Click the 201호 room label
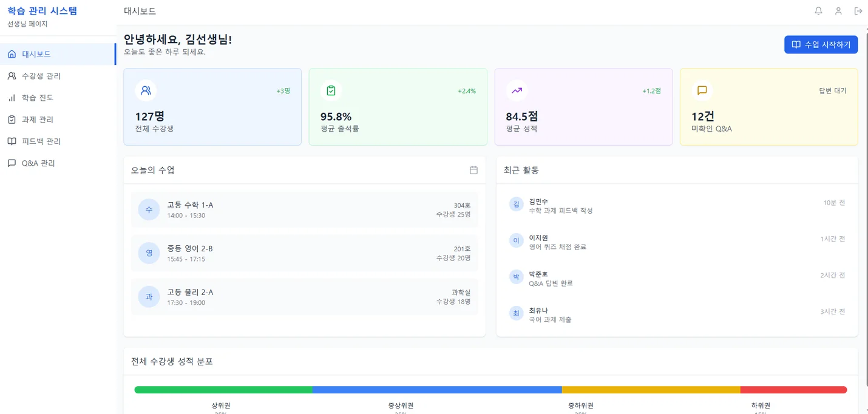This screenshot has width=868, height=414. [462, 249]
